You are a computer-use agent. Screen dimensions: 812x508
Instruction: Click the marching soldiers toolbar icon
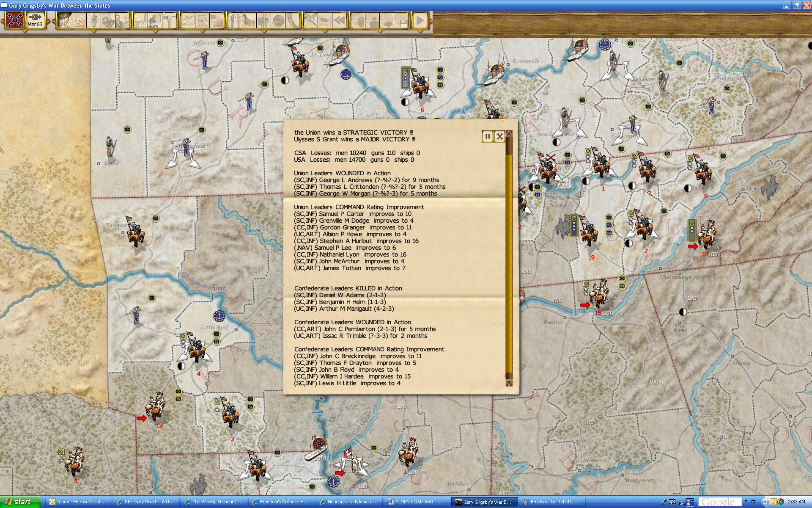point(263,20)
